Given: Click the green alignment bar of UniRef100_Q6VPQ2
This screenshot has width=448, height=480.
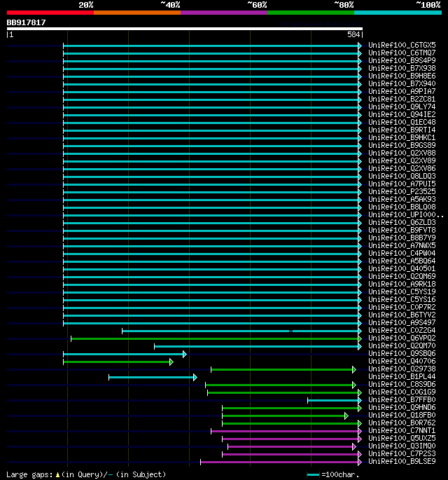Looking at the screenshot, I should pyautogui.click(x=216, y=338).
